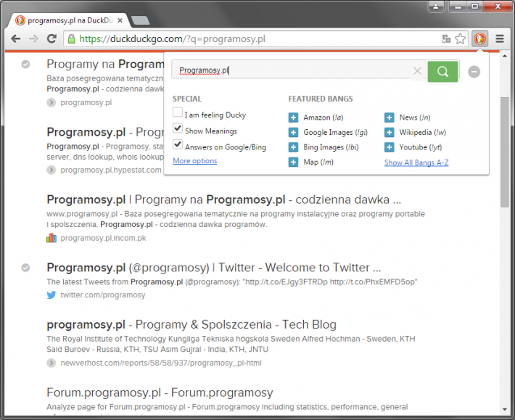Select the Google Images (!gi) bang
The image size is (515, 420).
pos(335,132)
